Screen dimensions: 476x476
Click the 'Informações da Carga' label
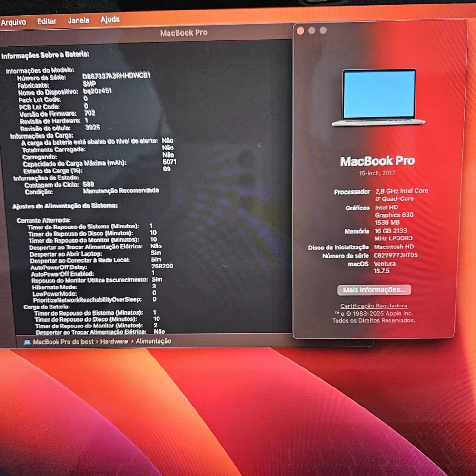(41, 135)
